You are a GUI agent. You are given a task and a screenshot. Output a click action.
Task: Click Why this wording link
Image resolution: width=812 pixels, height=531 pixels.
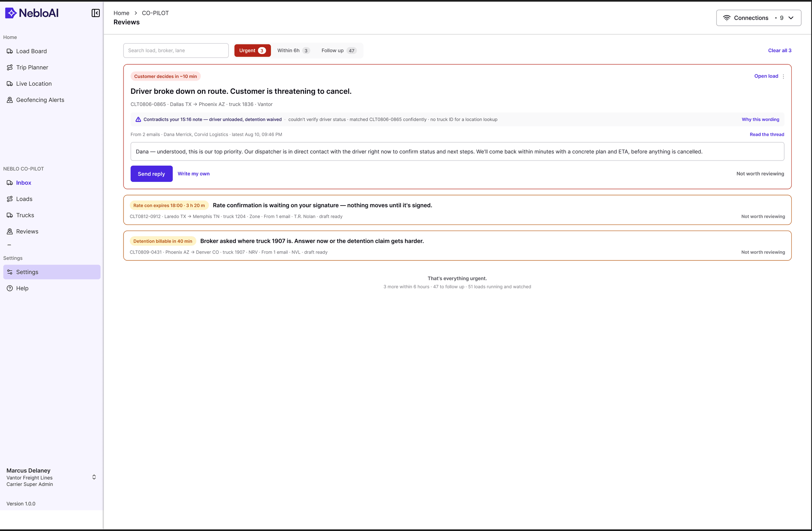pos(760,120)
